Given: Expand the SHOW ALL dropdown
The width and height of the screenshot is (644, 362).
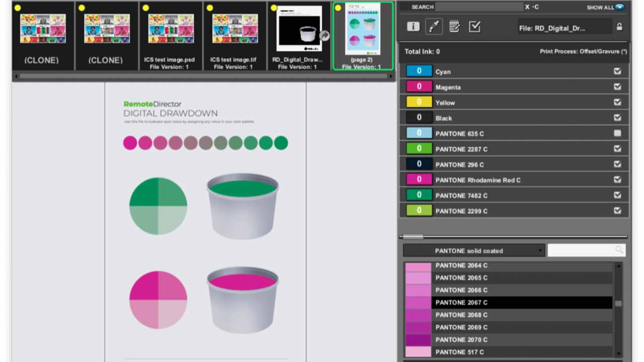Looking at the screenshot, I should point(621,8).
